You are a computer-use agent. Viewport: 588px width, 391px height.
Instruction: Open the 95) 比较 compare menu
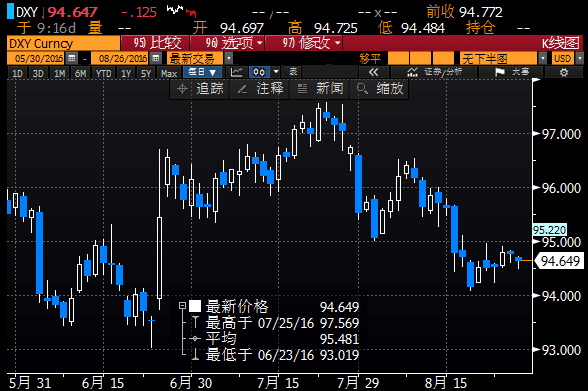156,43
